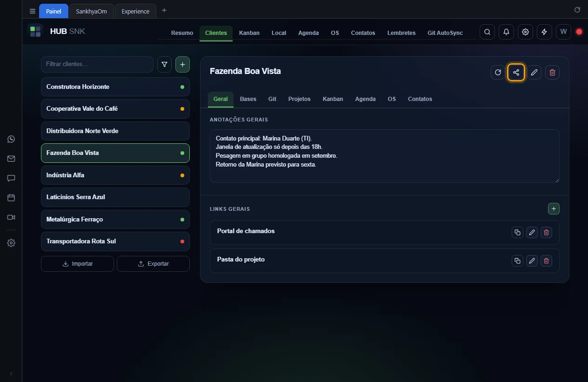Select the Cooperativa Vale do Café client

click(115, 109)
